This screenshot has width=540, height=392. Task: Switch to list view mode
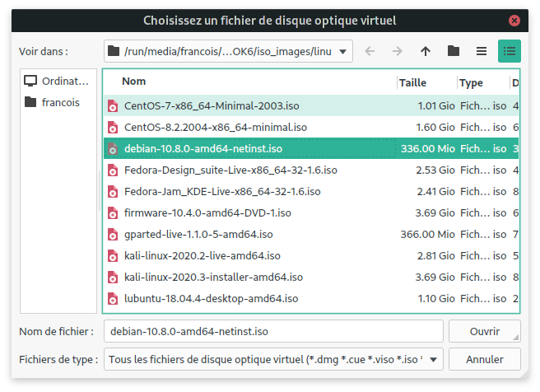point(481,51)
